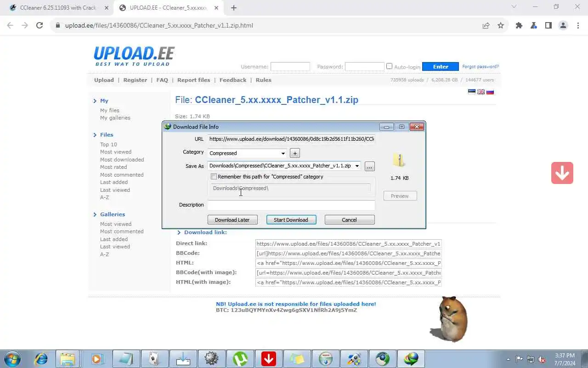Switch to CCleaner 6.25 with Crack tab
This screenshot has height=368, width=588.
point(58,8)
